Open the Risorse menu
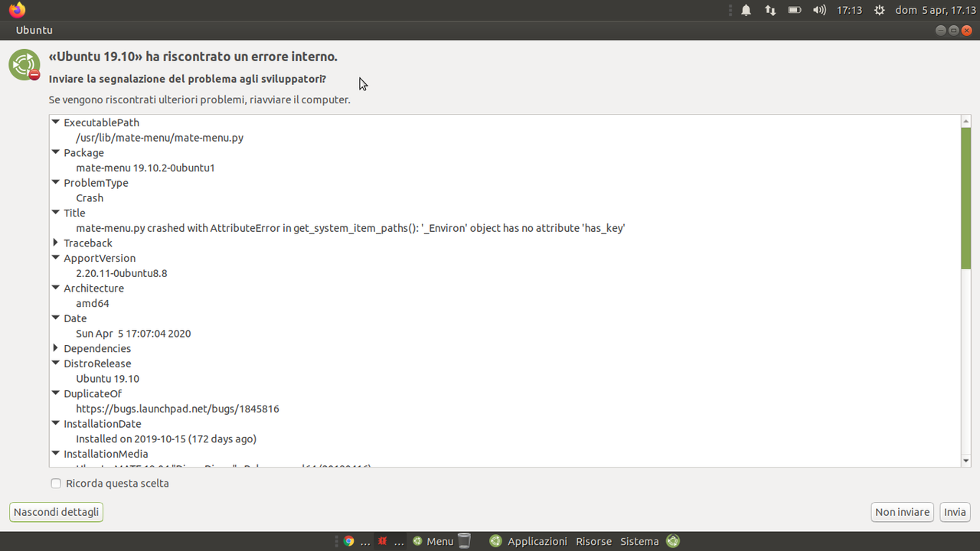Viewport: 980px width, 551px height. (593, 541)
